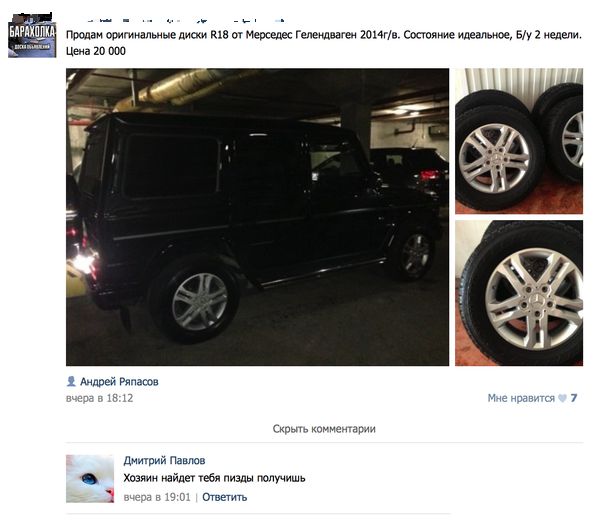Reply to the comment using Ответить

pos(225,497)
